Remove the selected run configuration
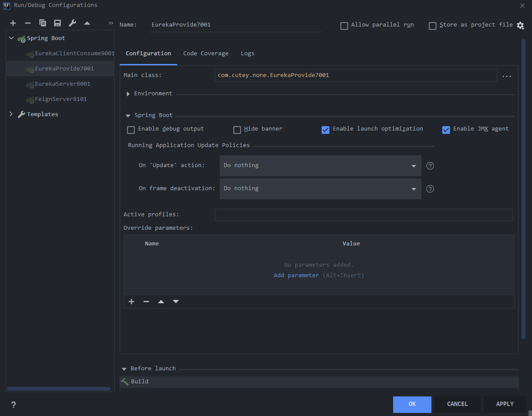Screen dimensions: 532x416 click(x=28, y=23)
